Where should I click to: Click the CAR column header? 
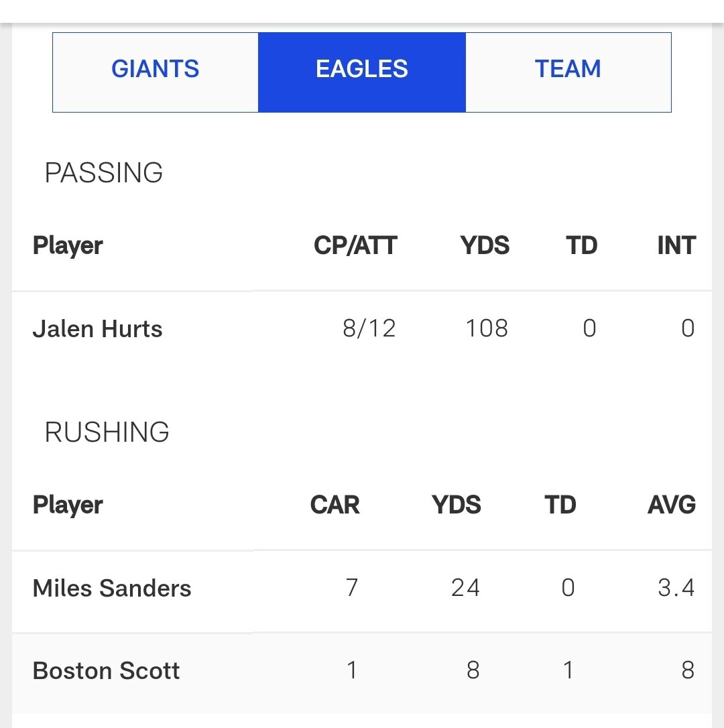point(335,505)
